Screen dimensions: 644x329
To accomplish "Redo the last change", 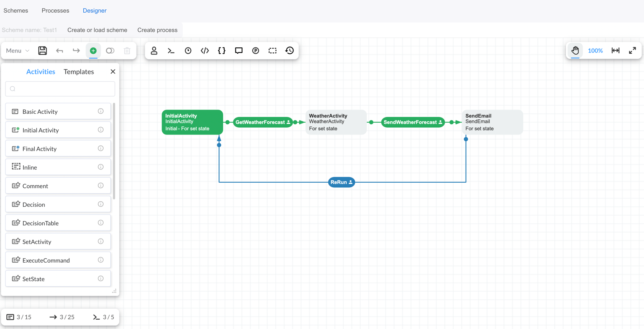I will point(76,51).
